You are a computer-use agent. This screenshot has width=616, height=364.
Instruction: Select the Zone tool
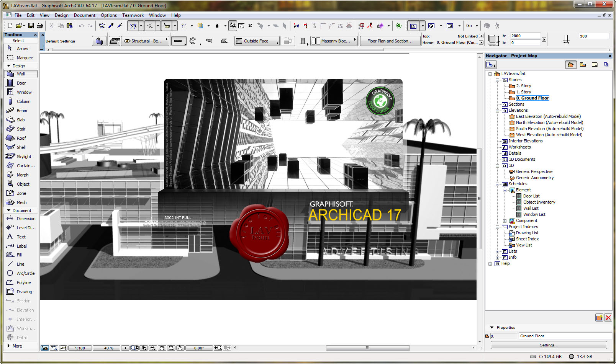point(21,193)
